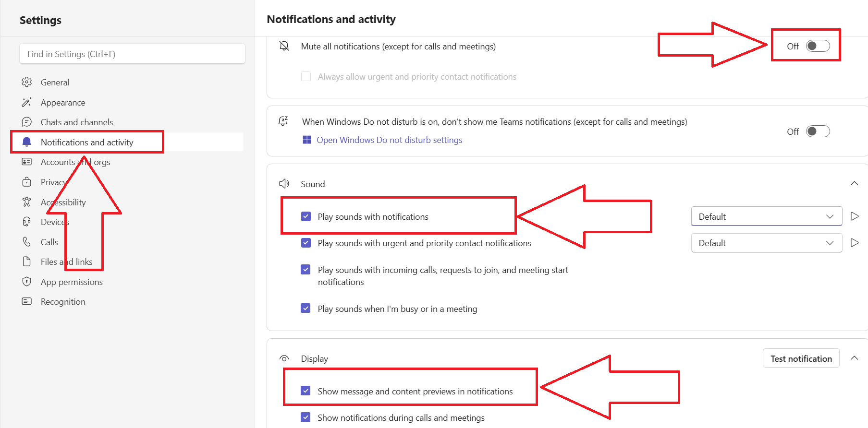Open Files and links settings

tap(67, 262)
